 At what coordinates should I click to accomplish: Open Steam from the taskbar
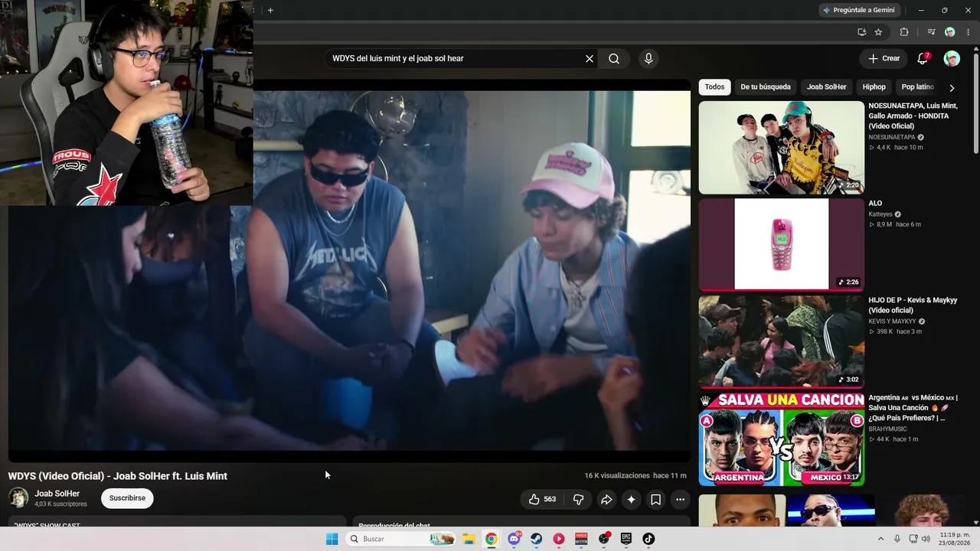(x=536, y=539)
